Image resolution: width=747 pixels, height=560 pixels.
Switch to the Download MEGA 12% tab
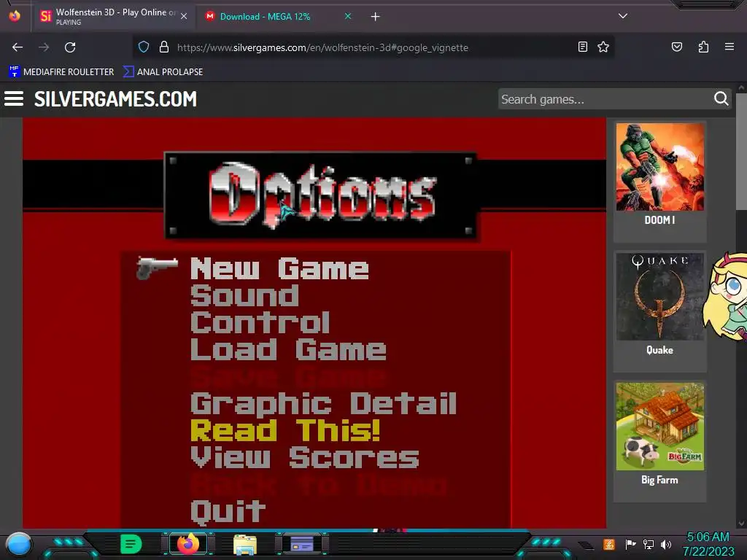(x=278, y=17)
